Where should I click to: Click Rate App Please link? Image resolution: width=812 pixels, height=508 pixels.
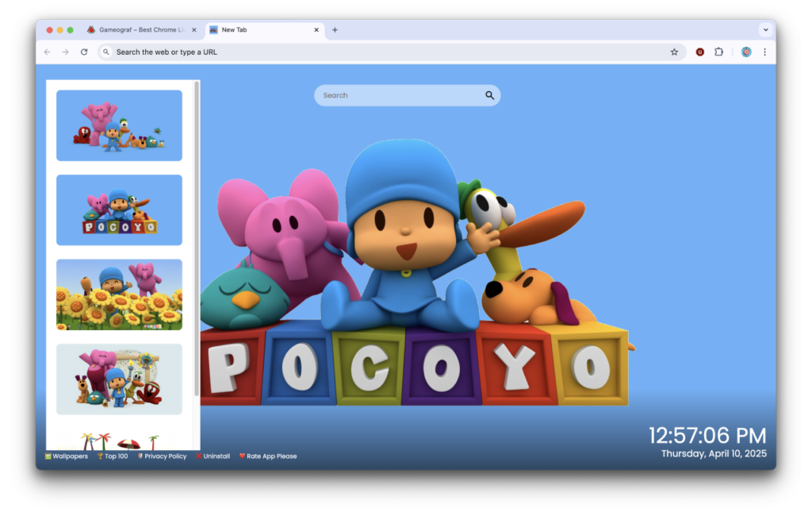(x=268, y=456)
